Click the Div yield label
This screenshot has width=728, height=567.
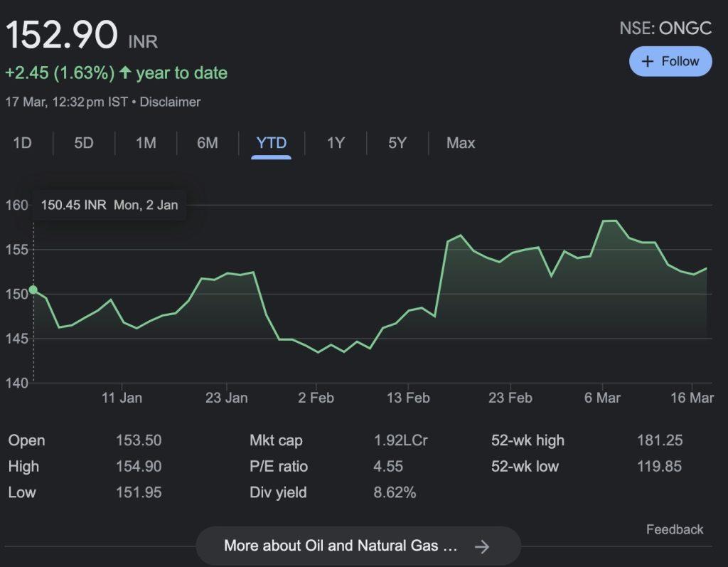click(278, 492)
